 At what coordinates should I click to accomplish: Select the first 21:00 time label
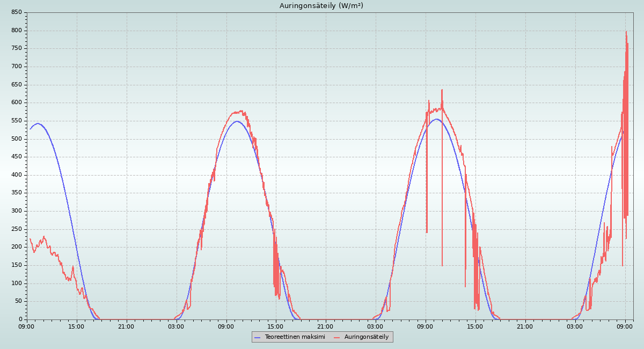(126, 326)
